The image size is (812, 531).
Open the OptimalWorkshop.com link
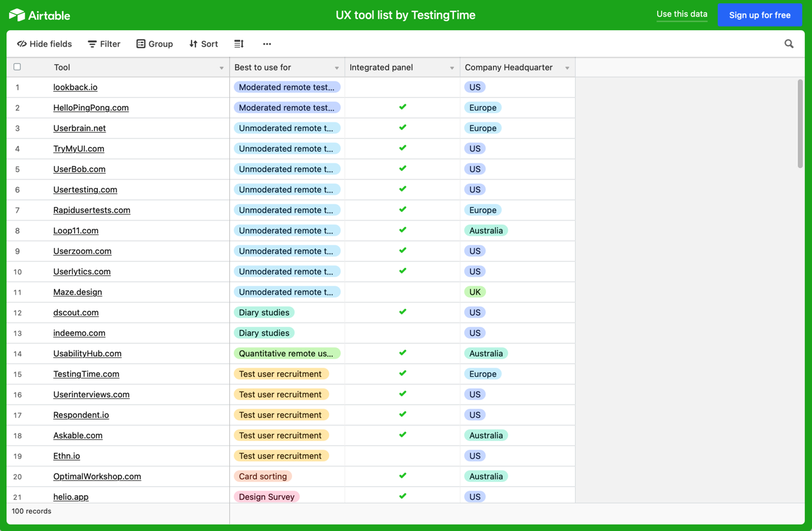click(97, 477)
